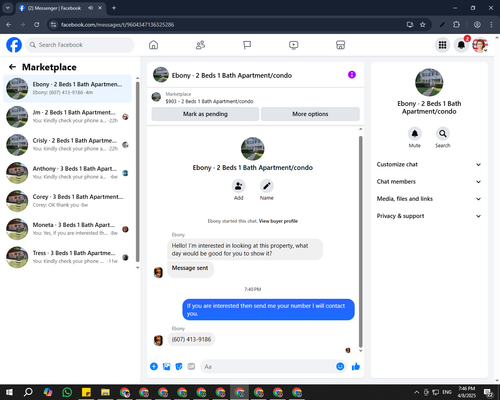The width and height of the screenshot is (500, 400).
Task: Open Sticky Notes from the taskbar
Action: [86, 392]
